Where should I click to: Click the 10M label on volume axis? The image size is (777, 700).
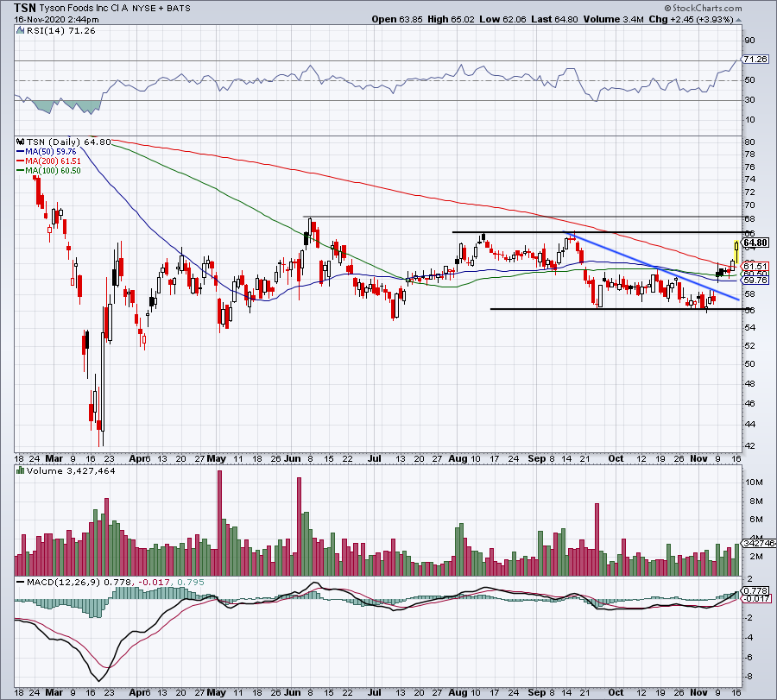coord(753,482)
